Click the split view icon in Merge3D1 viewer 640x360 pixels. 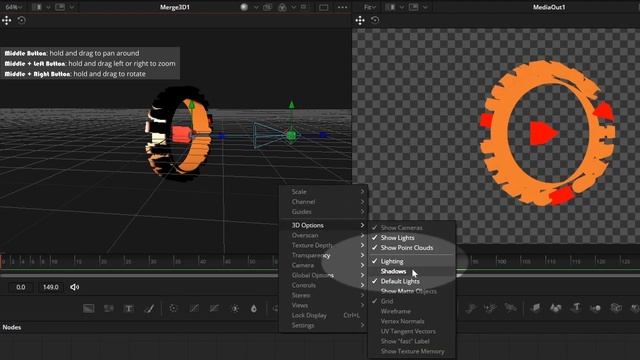(37, 7)
